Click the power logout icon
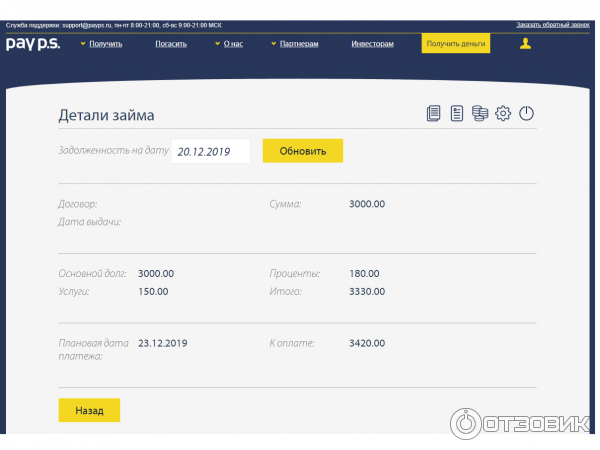The width and height of the screenshot is (600, 450). [x=526, y=114]
